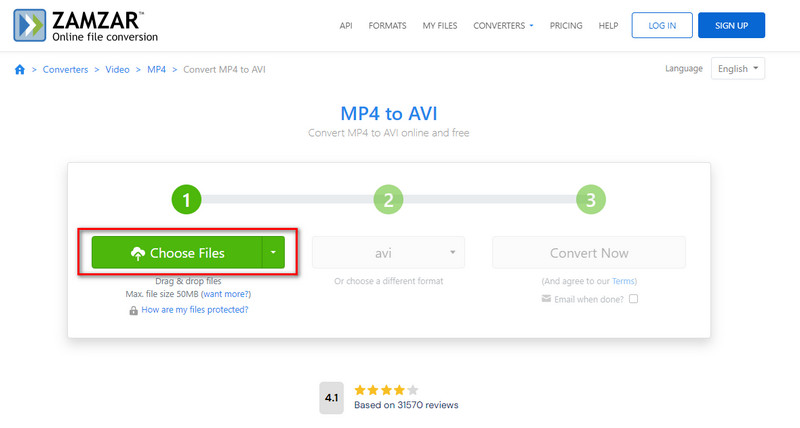Click the padlock icon beside file protection
Viewport: 800px width, 428px height.
coord(133,310)
